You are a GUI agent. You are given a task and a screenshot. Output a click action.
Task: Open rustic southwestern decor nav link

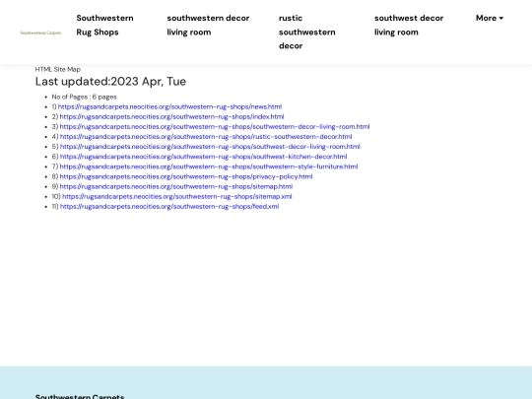click(307, 32)
